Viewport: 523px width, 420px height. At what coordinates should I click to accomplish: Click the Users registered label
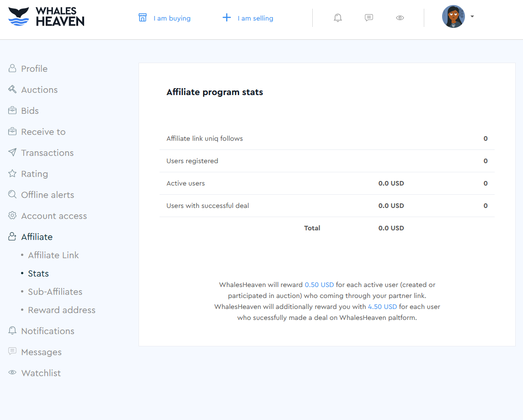192,161
